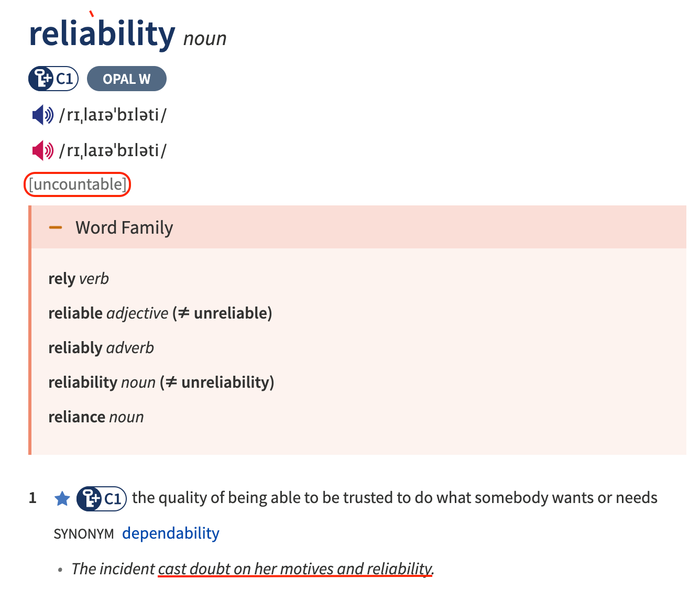The width and height of the screenshot is (700, 590).
Task: Click the circled uncountable grammar label
Action: (x=78, y=184)
